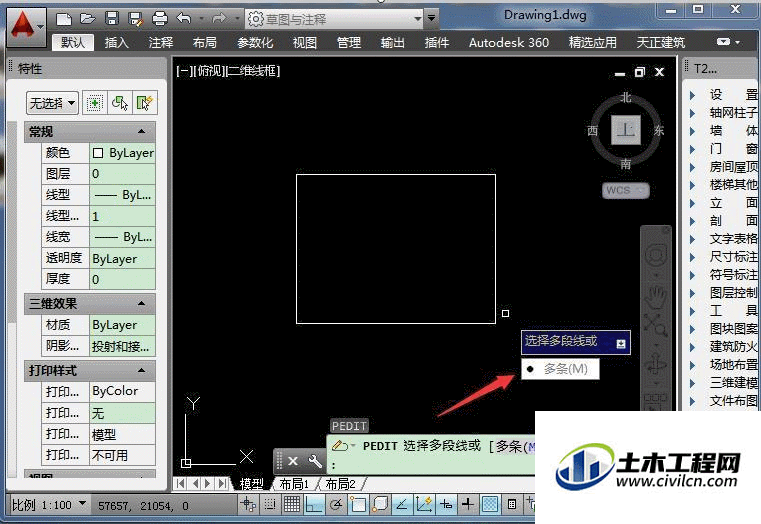Save the drawing with the Save icon
This screenshot has width=761, height=524.
tap(112, 19)
